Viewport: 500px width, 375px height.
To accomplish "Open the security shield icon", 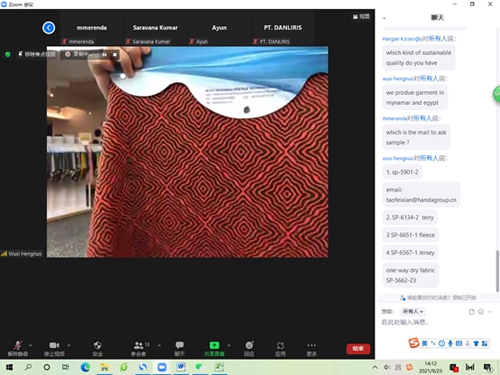I will tap(97, 345).
